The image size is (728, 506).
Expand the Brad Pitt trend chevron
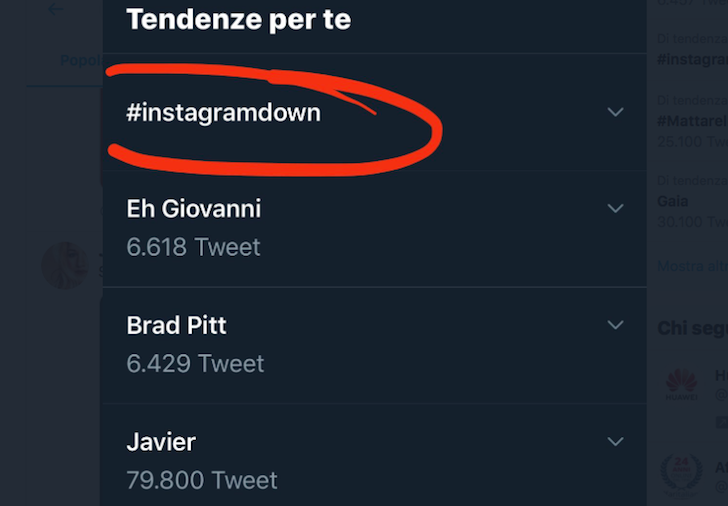click(615, 324)
